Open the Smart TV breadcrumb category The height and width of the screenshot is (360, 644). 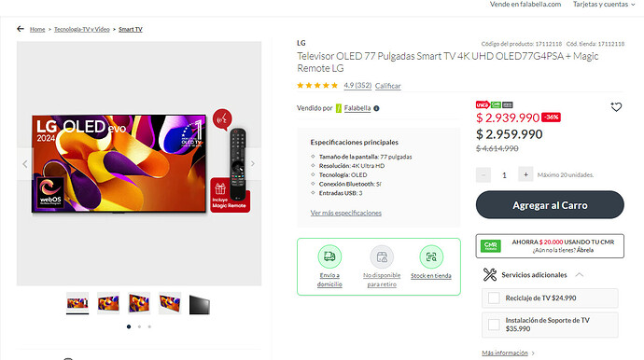click(x=130, y=29)
